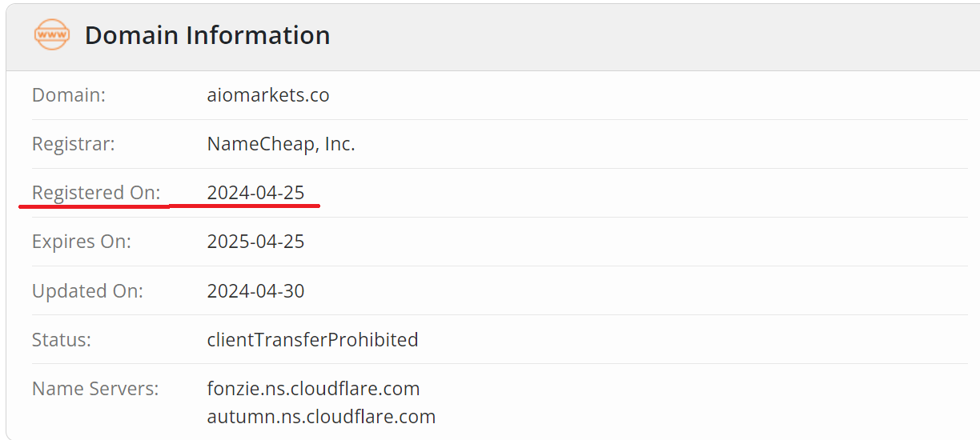Click the Registered On label
Screen dimensions: 980x440
click(96, 193)
